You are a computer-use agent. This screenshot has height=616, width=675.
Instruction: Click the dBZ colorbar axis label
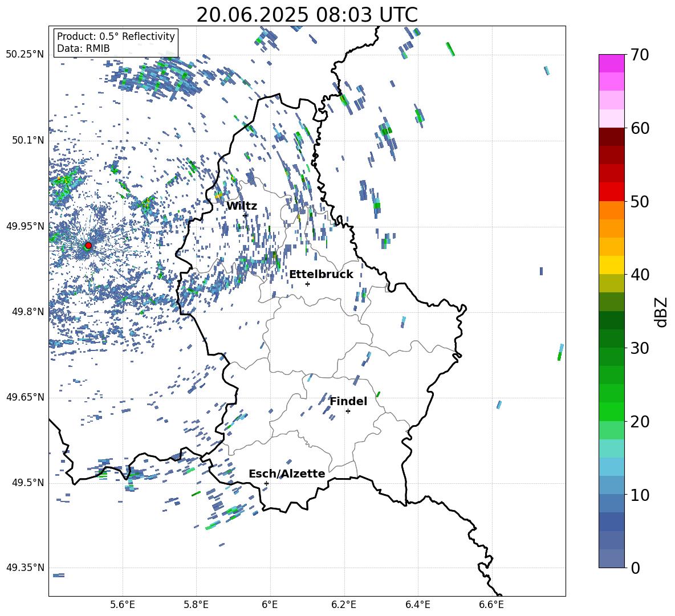(661, 312)
